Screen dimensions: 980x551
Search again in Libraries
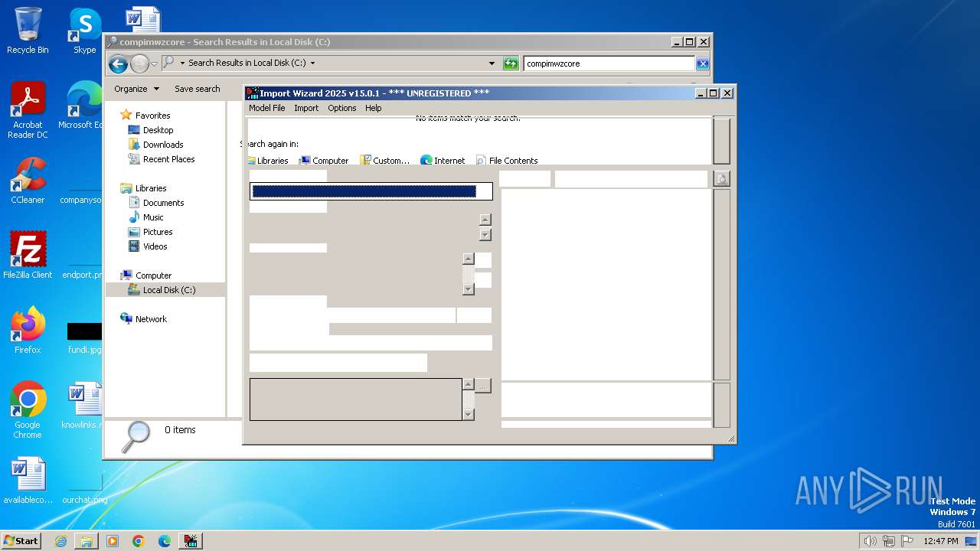pyautogui.click(x=267, y=161)
